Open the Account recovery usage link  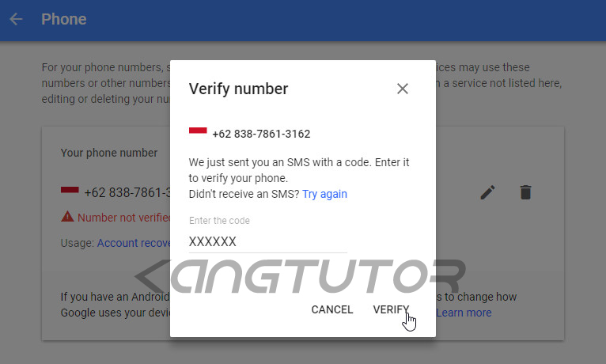tap(134, 243)
